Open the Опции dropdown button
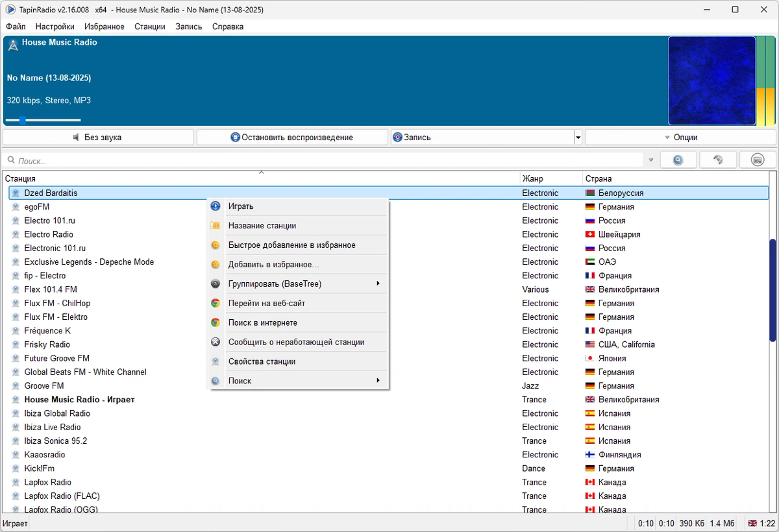This screenshot has width=779, height=532. (x=680, y=138)
